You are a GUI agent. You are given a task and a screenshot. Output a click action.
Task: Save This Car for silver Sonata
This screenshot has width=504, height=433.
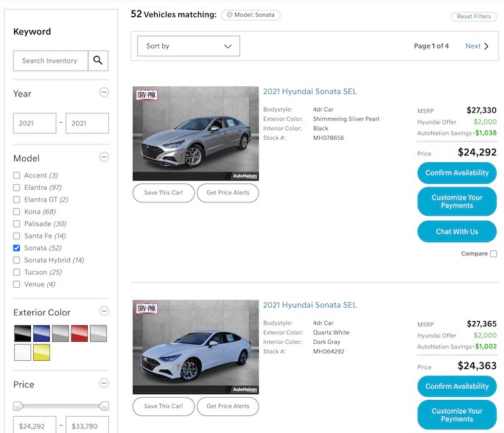164,193
